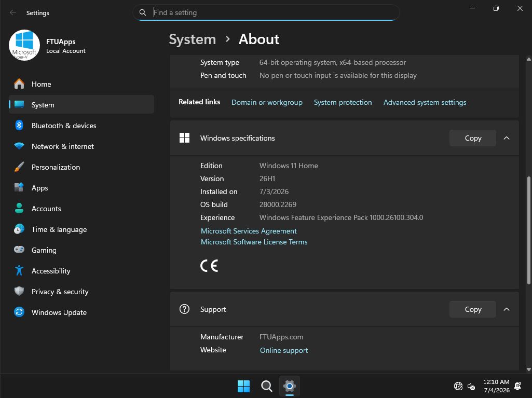Image resolution: width=532 pixels, height=398 pixels.
Task: Open Microsoft Services Agreement link
Action: pyautogui.click(x=249, y=231)
